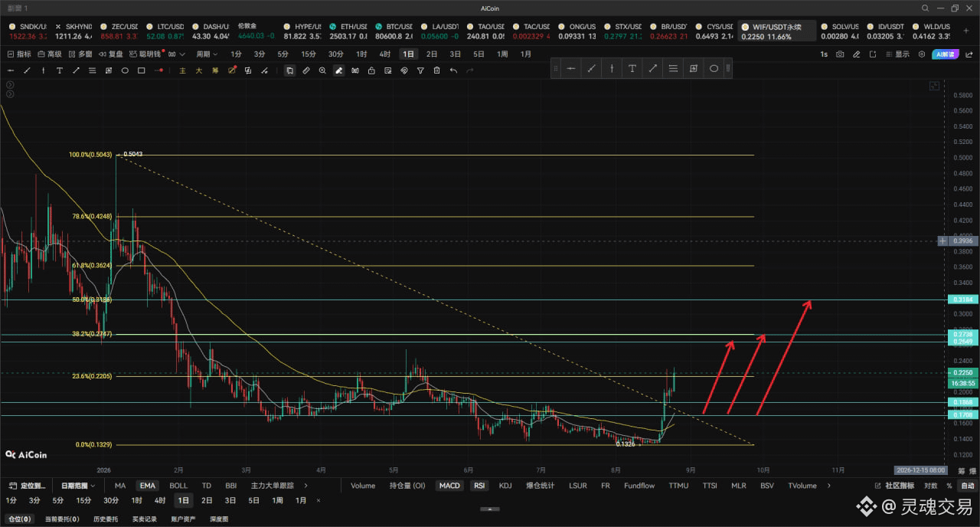Open the dropdown arrow next to 聪明钱
Image resolution: width=980 pixels, height=527 pixels.
[182, 54]
